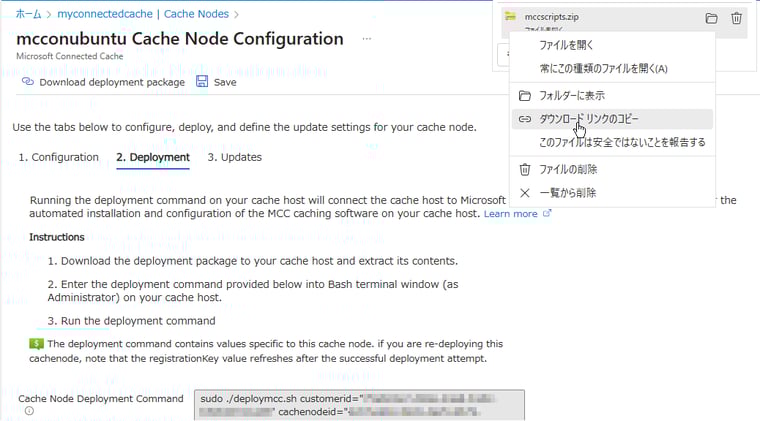Open the ellipsis more options next to title
Screen dimensions: 760x421
point(367,39)
